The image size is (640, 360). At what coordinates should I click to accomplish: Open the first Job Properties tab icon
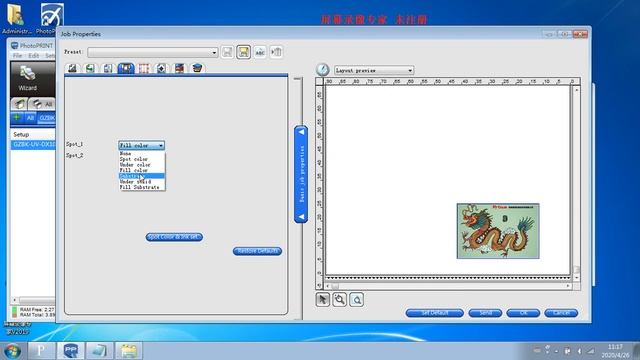(73, 68)
